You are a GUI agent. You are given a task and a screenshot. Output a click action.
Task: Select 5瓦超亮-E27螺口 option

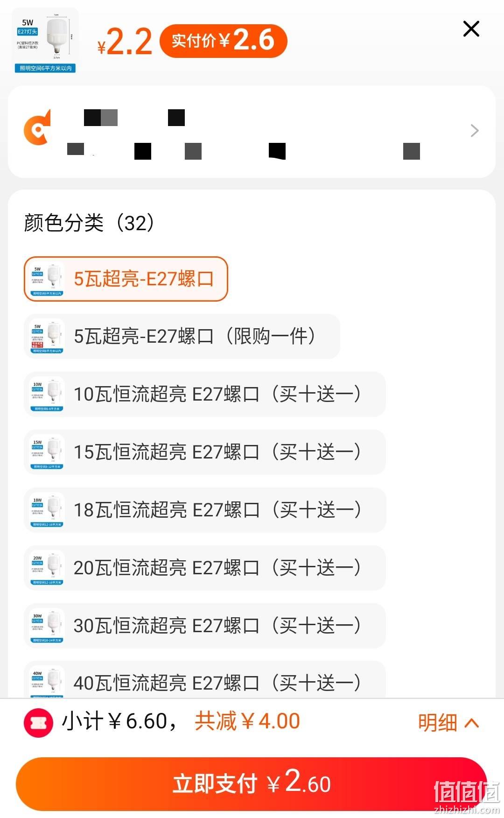coord(126,279)
